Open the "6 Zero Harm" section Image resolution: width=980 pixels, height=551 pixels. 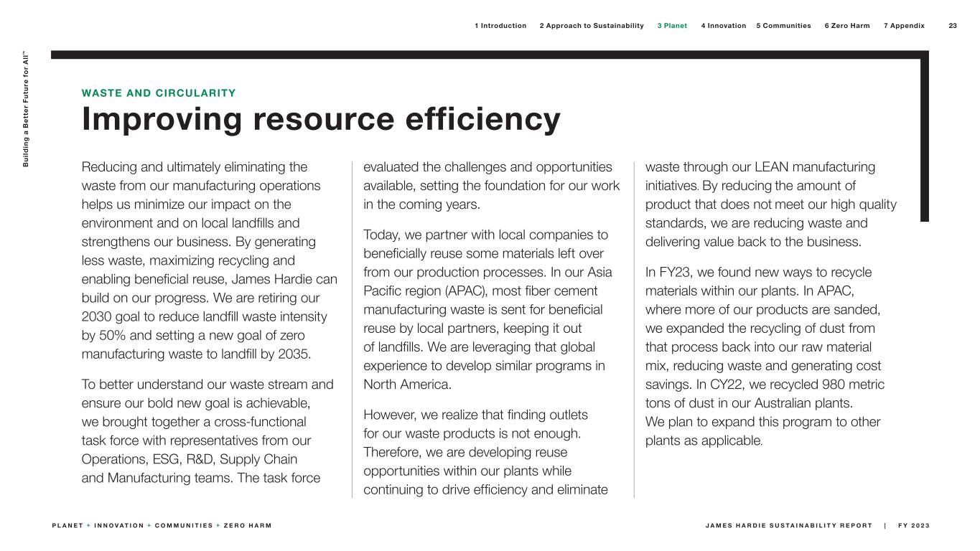point(846,26)
